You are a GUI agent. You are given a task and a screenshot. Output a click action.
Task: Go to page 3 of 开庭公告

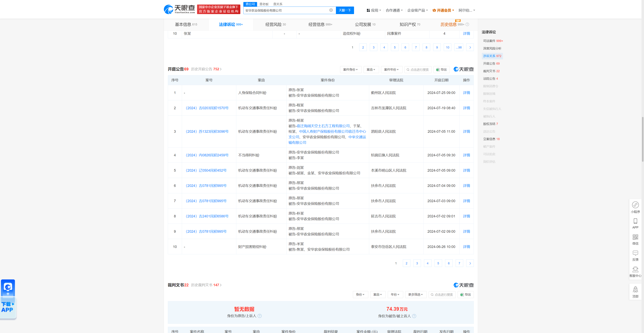(x=417, y=263)
